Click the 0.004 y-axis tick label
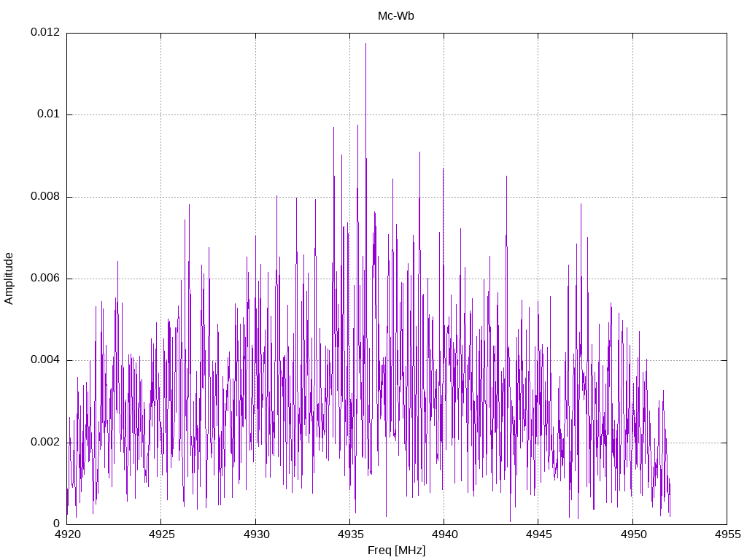 pos(45,360)
